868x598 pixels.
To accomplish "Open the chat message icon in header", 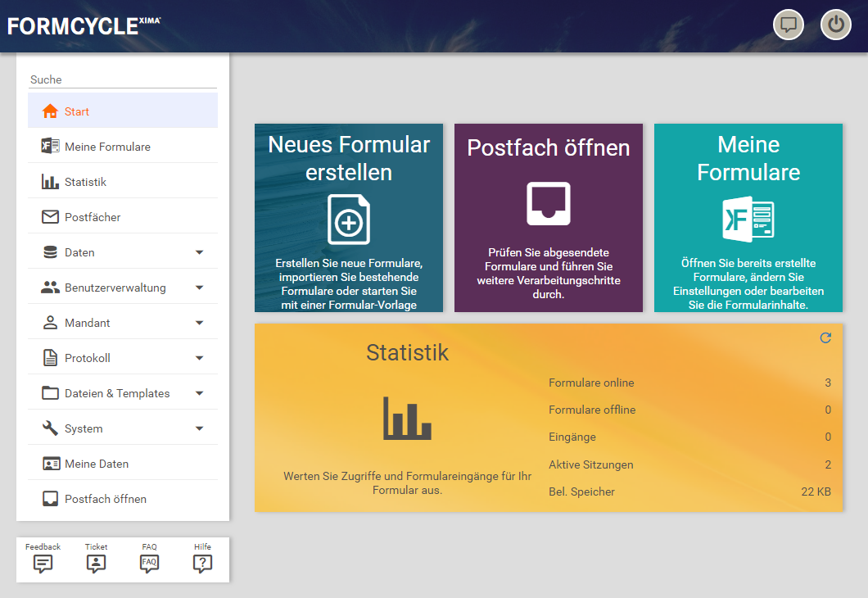I will click(x=789, y=25).
